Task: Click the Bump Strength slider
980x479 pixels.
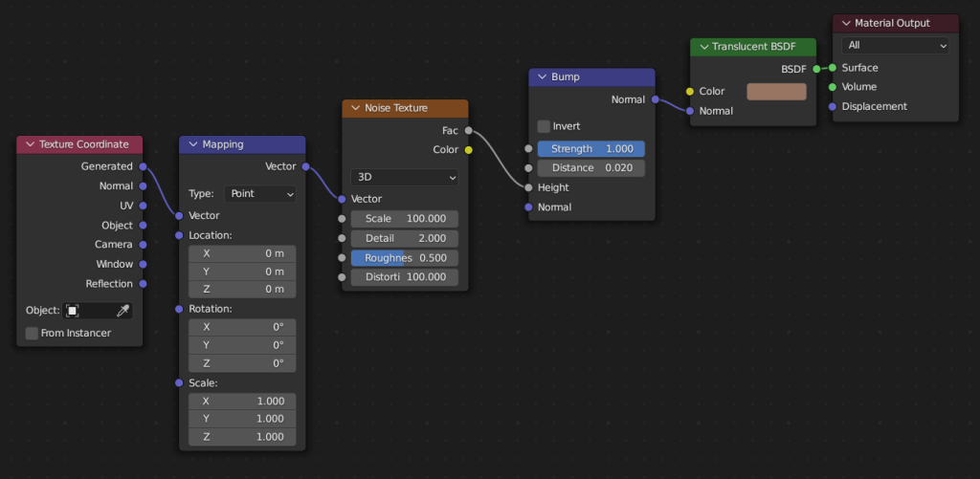Action: click(x=590, y=149)
